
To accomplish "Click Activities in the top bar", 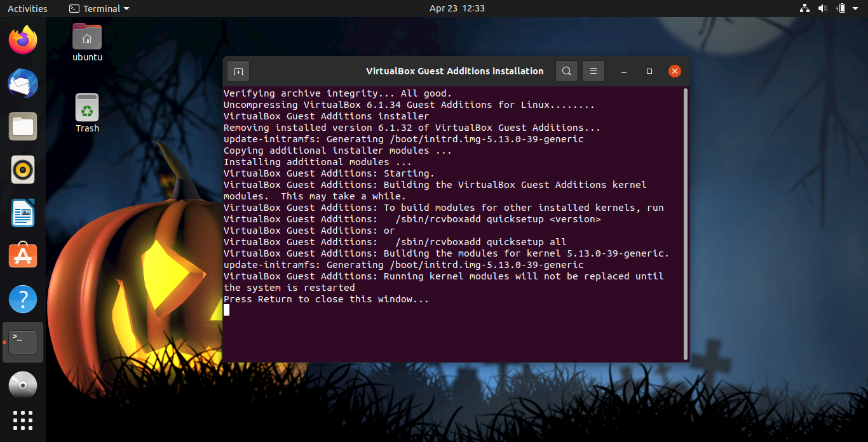I will coord(27,8).
